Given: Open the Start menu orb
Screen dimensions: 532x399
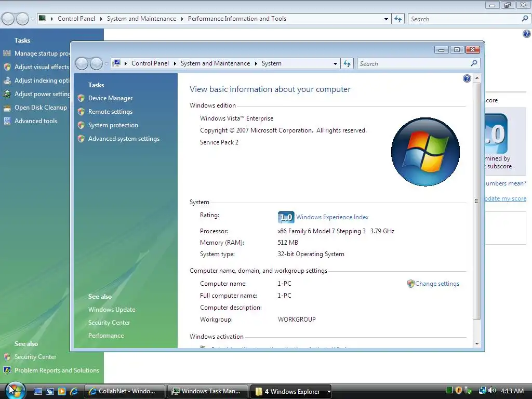Looking at the screenshot, I should [x=15, y=390].
